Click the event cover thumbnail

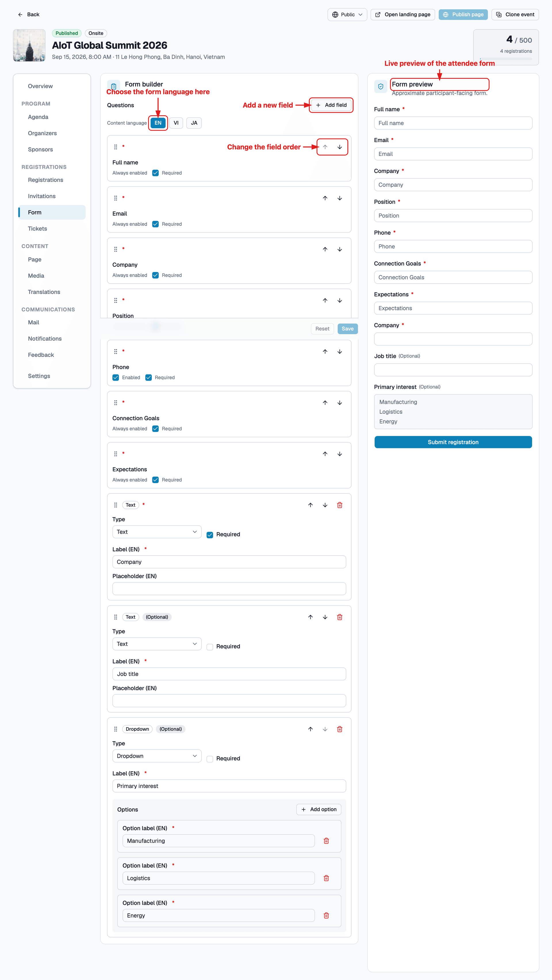(x=29, y=45)
